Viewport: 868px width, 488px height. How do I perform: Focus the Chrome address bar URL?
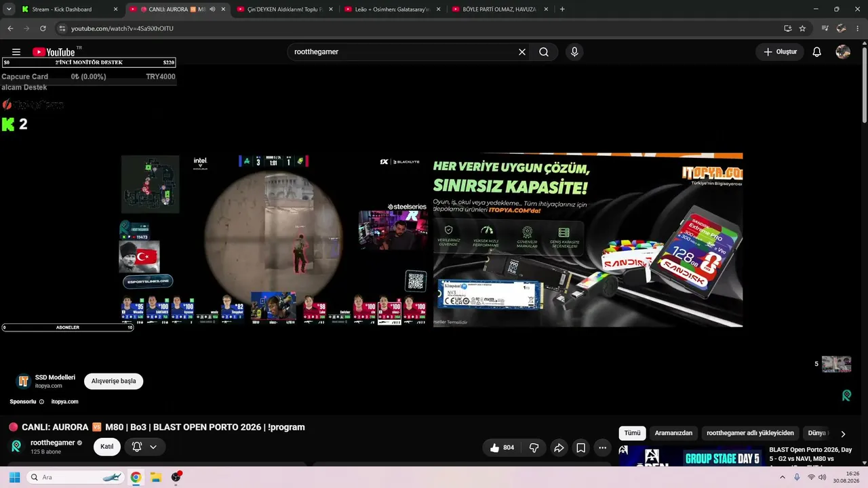point(122,28)
